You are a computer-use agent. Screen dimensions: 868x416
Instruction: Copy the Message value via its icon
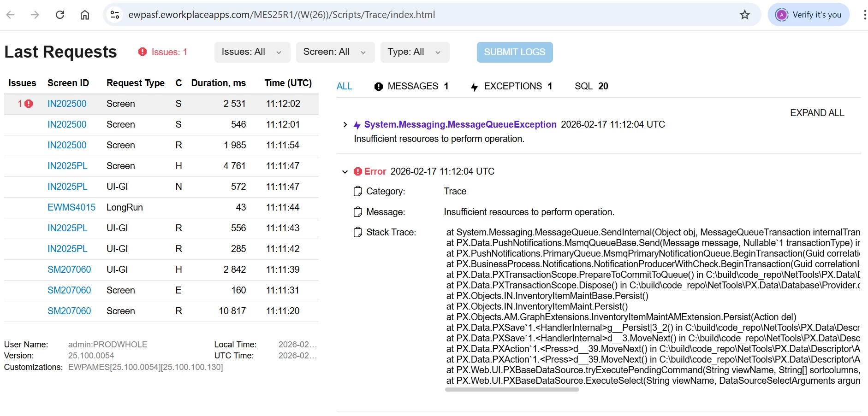click(x=358, y=212)
